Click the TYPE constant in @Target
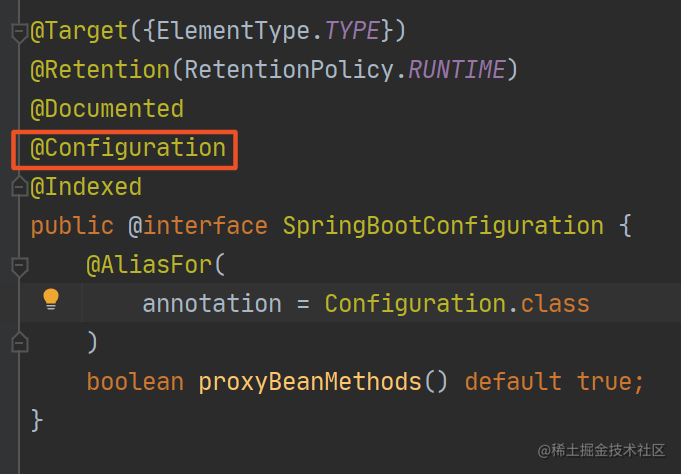The width and height of the screenshot is (681, 474). coord(353,31)
